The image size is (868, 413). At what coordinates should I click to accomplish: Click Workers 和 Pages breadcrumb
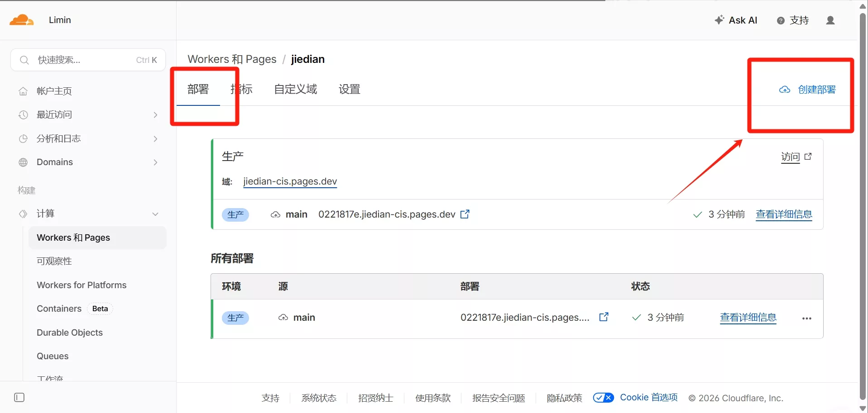(232, 59)
